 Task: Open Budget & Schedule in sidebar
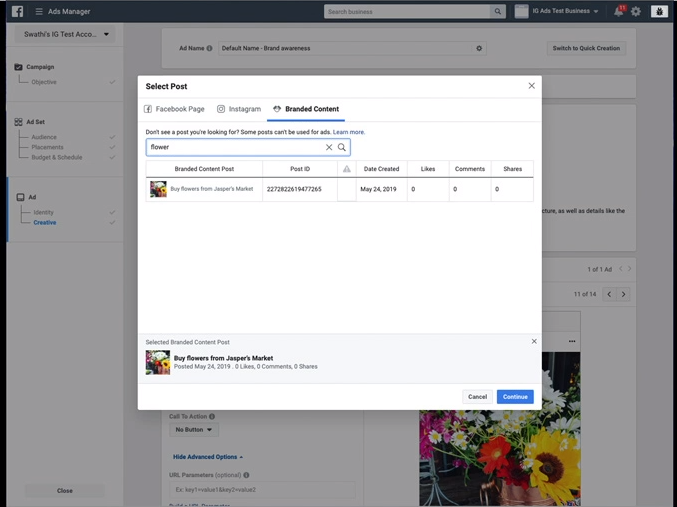(x=57, y=157)
